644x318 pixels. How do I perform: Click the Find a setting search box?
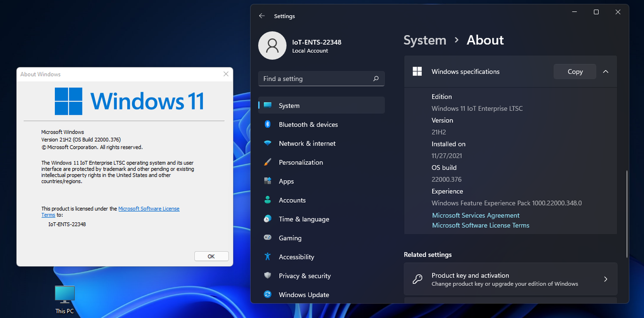tap(321, 78)
